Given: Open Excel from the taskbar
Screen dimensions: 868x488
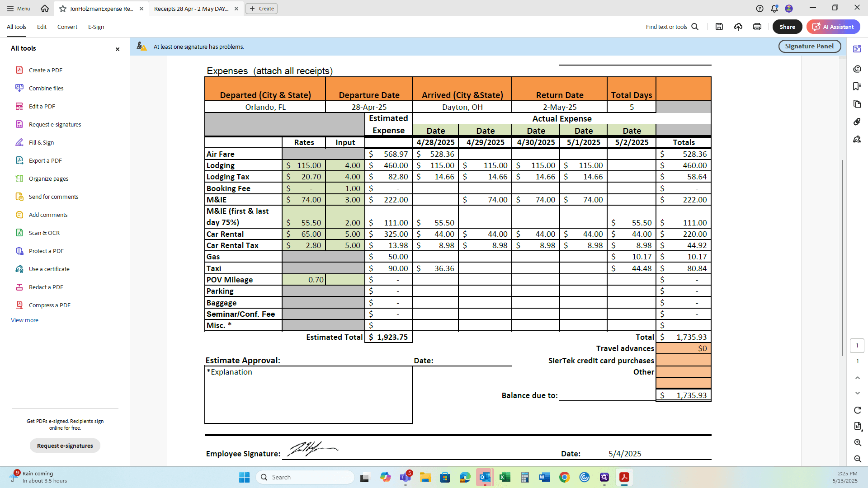Looking at the screenshot, I should (x=505, y=477).
